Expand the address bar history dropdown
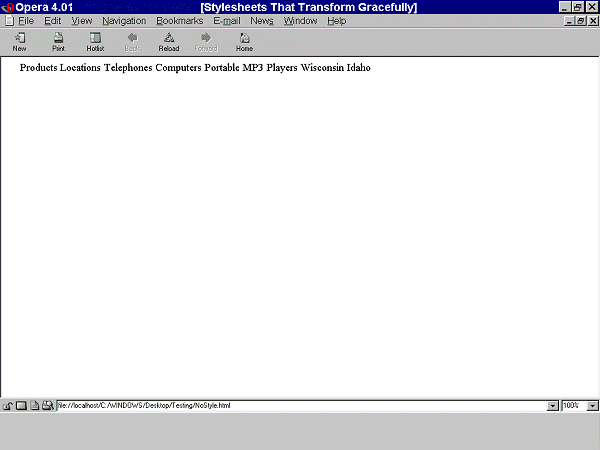Screen dimensions: 600x450 [553, 406]
